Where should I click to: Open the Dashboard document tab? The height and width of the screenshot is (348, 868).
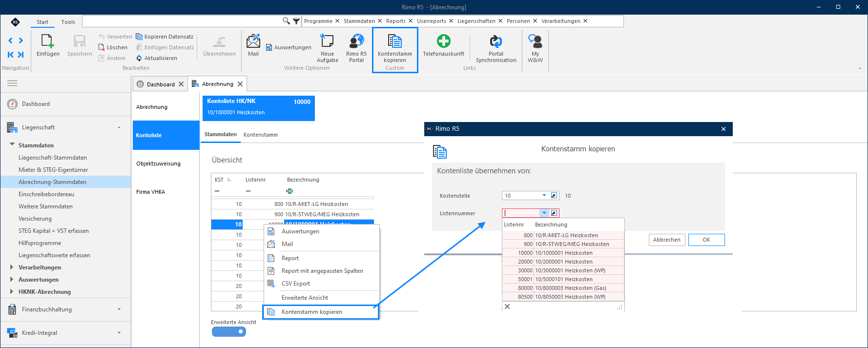coord(160,84)
